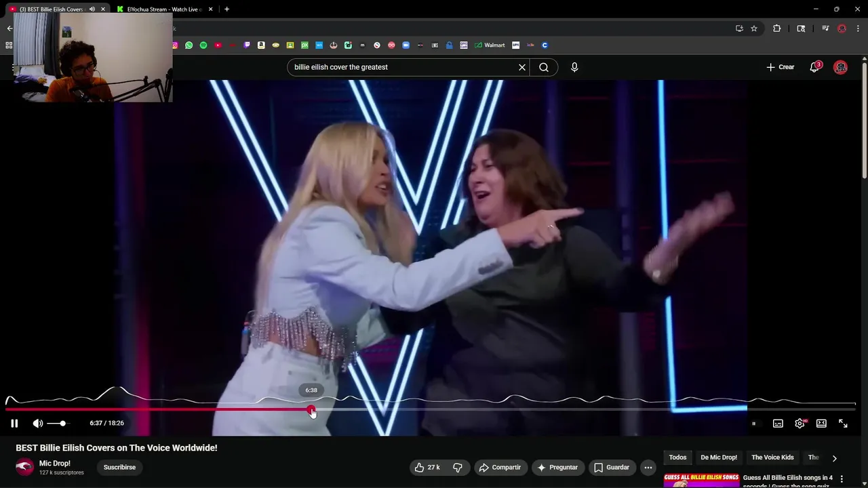Click the search magnifier button
868x488 pixels.
[x=544, y=67]
